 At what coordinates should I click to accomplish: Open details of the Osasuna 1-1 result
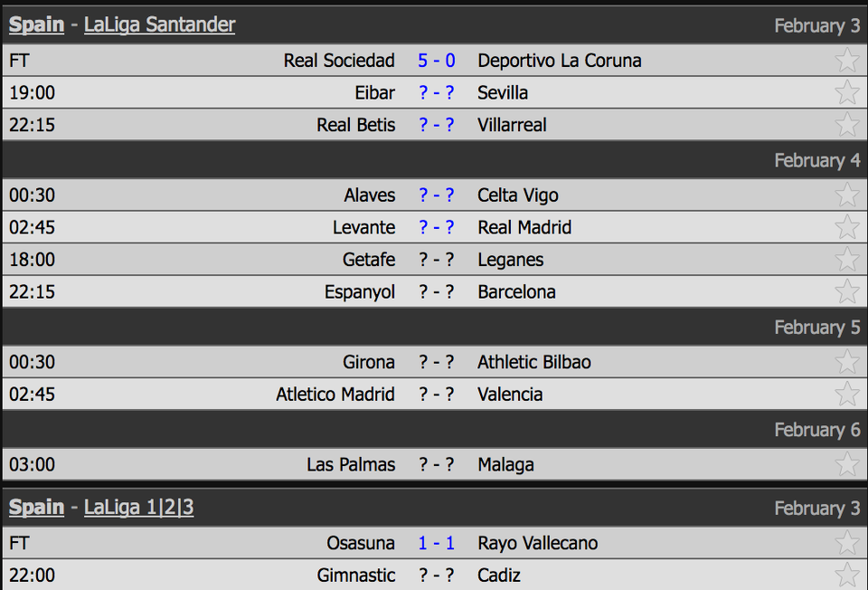[437, 543]
